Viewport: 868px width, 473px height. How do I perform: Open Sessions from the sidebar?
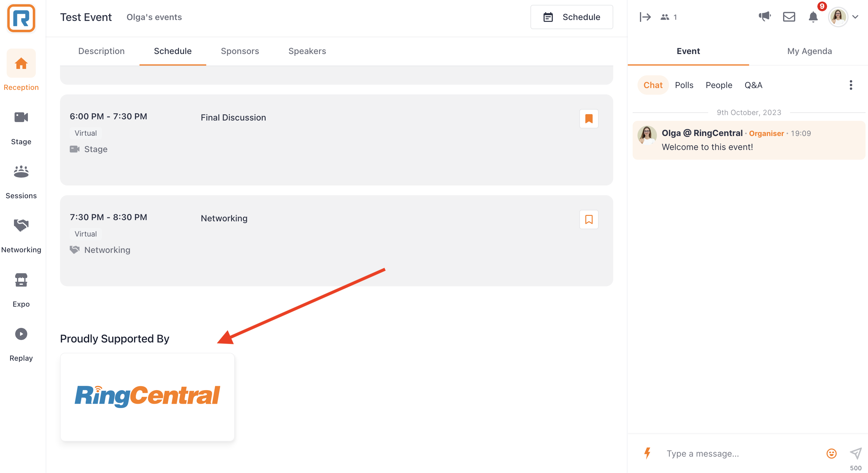(x=21, y=182)
